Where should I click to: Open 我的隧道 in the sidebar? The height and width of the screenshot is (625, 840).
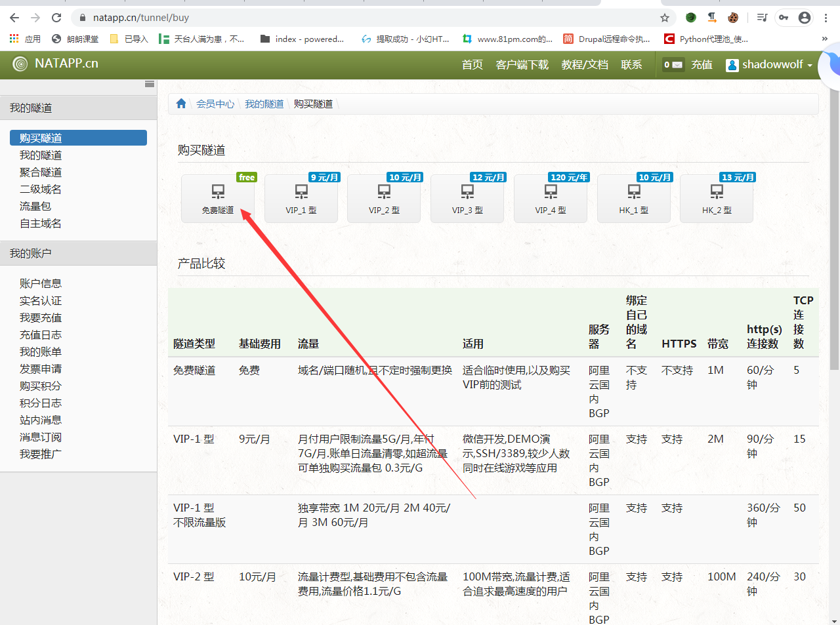click(x=41, y=155)
